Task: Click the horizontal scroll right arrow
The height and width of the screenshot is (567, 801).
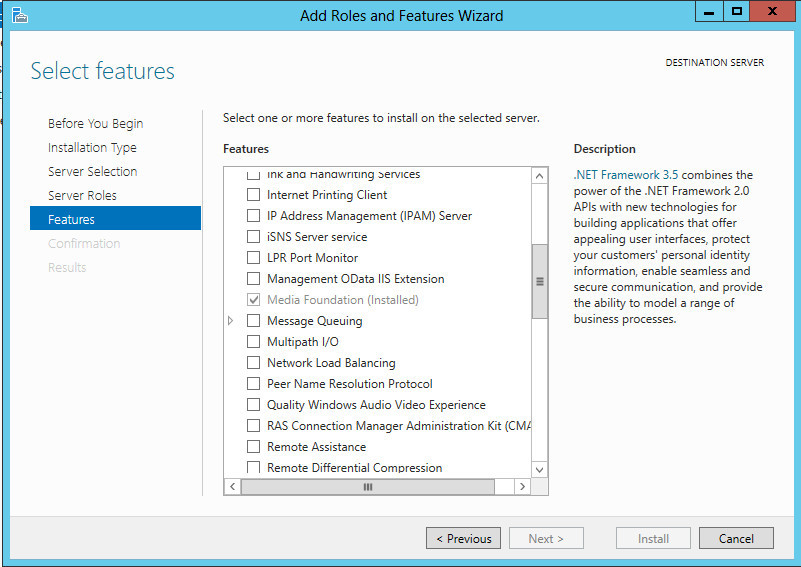Action: point(522,486)
